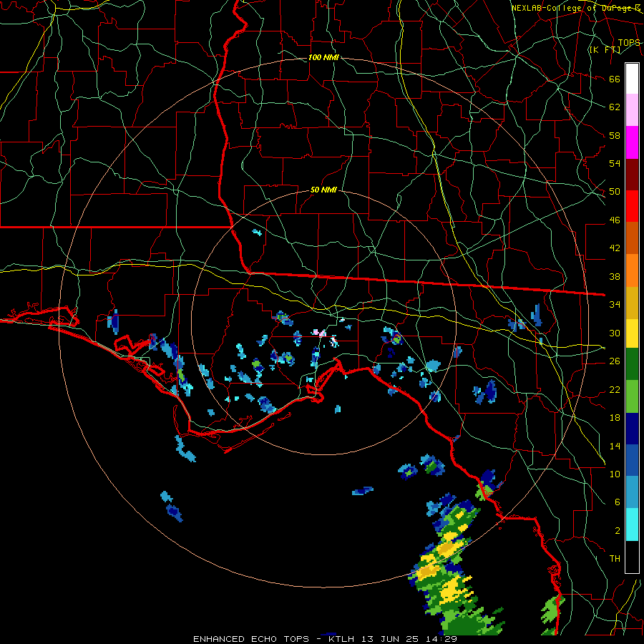This screenshot has height=644, width=644.
Task: Click the '50' legend value
Action: pos(615,191)
